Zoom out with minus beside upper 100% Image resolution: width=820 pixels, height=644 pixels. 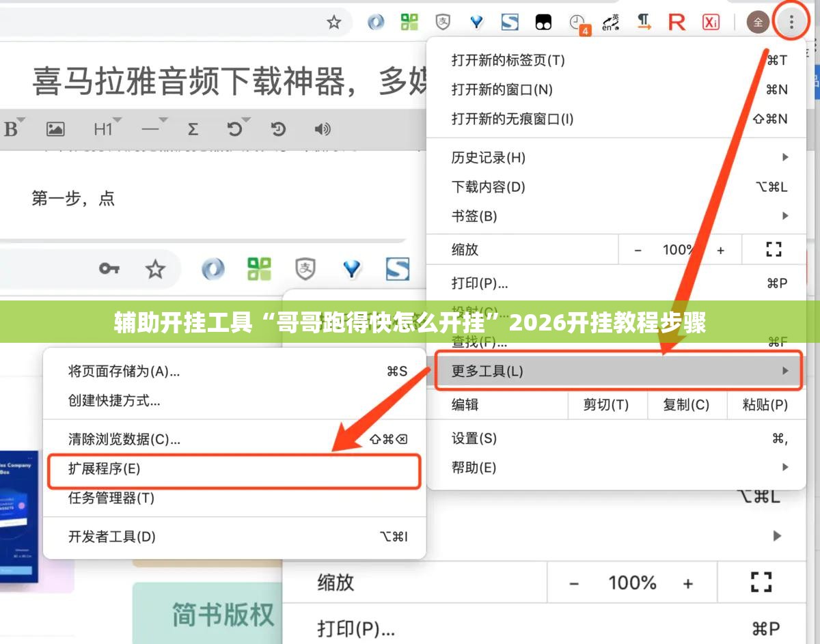[638, 250]
